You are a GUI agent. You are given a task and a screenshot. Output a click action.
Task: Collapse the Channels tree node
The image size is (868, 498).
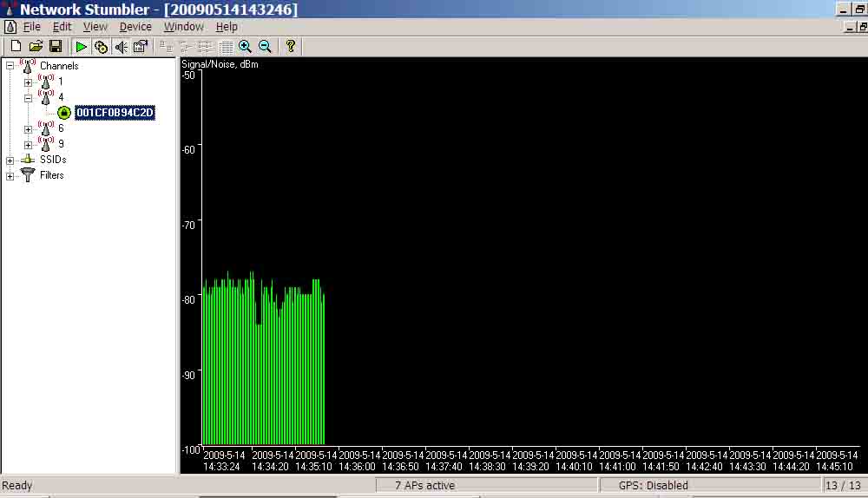[10, 66]
